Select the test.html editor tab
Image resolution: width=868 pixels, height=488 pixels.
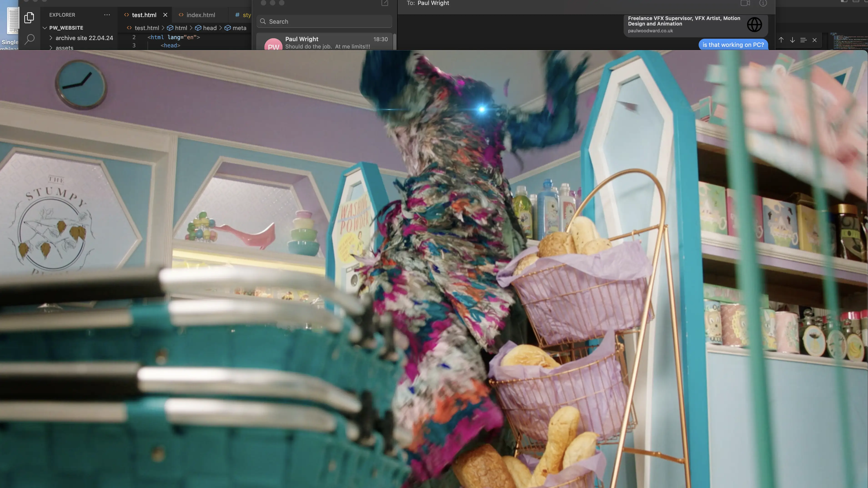pyautogui.click(x=144, y=15)
